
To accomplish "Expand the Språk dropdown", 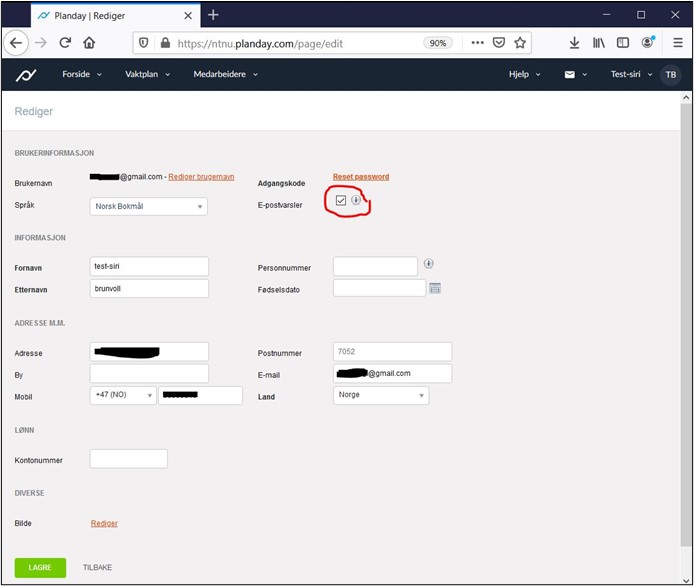I will (148, 207).
